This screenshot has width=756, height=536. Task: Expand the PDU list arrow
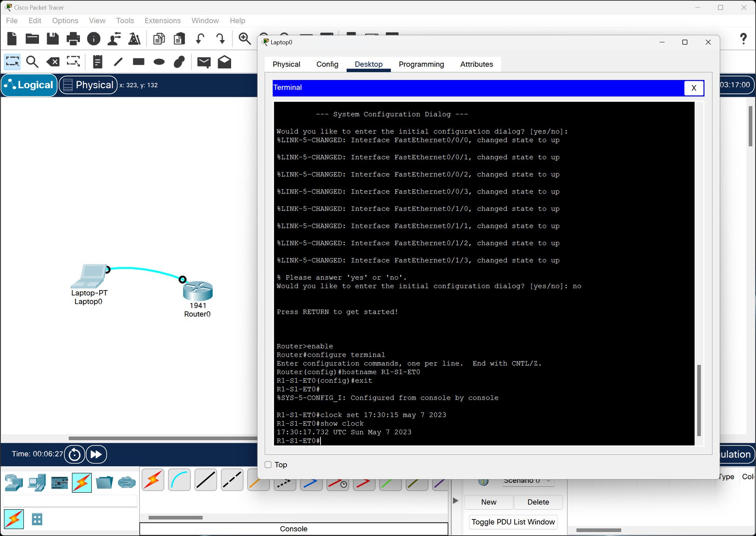456,501
